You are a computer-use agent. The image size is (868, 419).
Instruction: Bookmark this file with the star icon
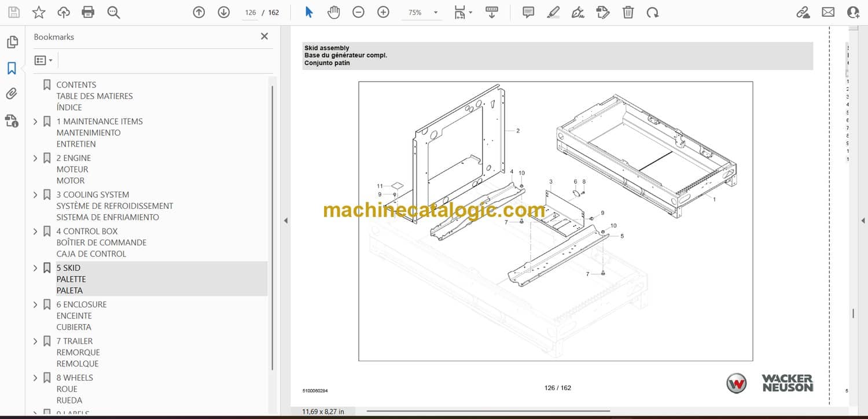39,12
